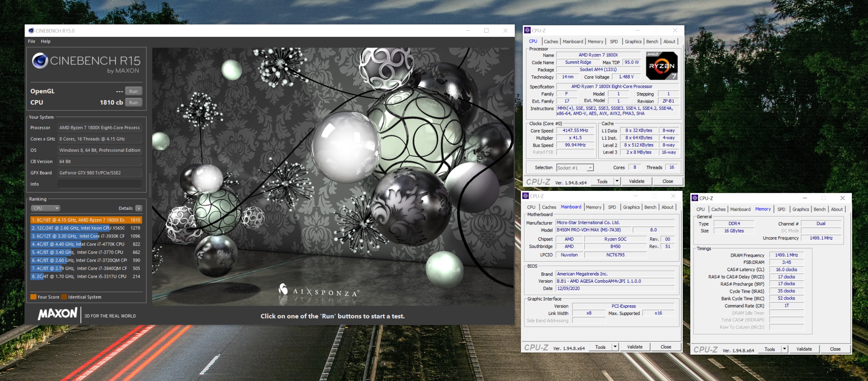Select ranking row 8 Core i5-3317U
The image size is (868, 381).
click(x=86, y=276)
